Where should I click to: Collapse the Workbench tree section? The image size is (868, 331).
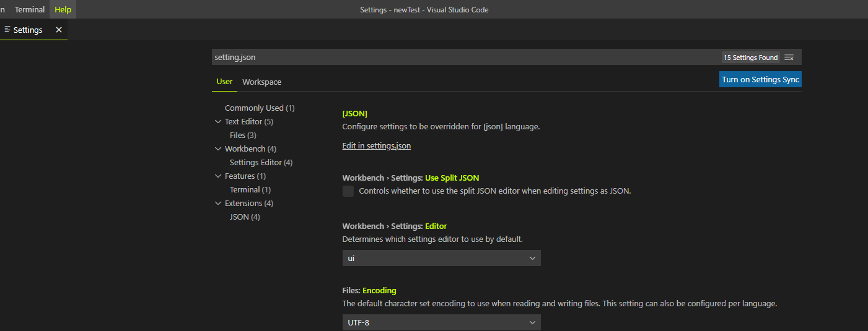(218, 149)
